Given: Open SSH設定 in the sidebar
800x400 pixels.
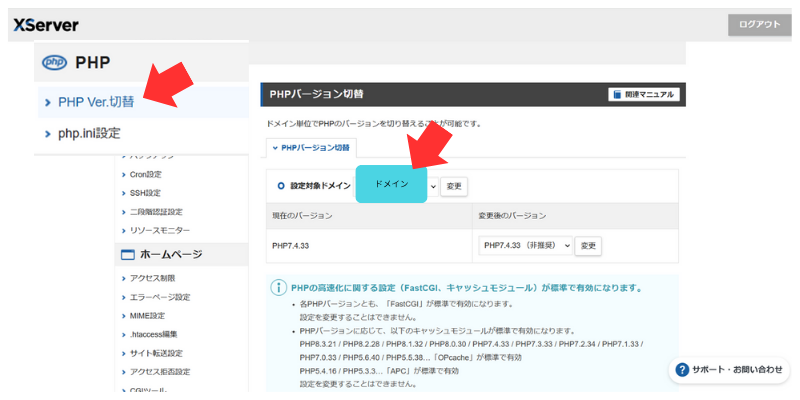Looking at the screenshot, I should (145, 193).
